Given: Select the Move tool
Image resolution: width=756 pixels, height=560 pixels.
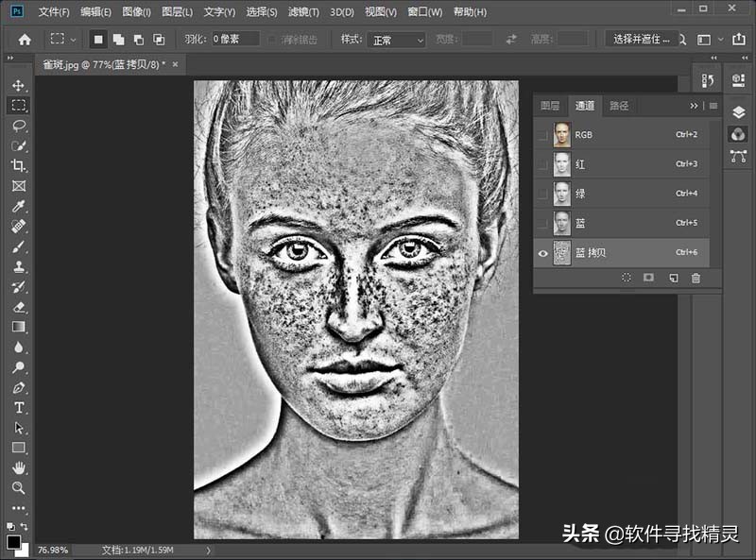Looking at the screenshot, I should coord(16,83).
